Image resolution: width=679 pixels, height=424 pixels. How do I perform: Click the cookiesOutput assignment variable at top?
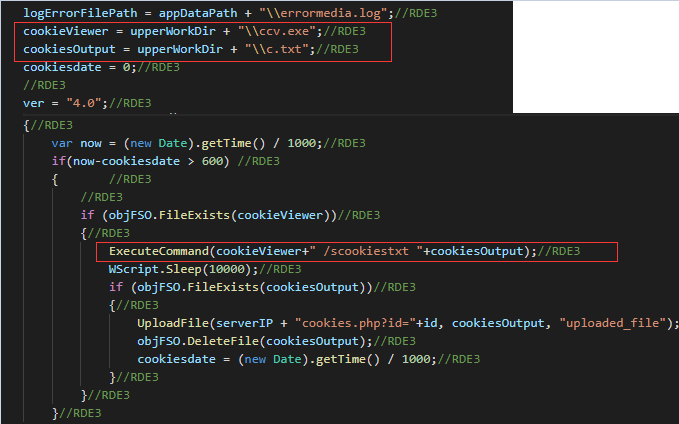69,49
